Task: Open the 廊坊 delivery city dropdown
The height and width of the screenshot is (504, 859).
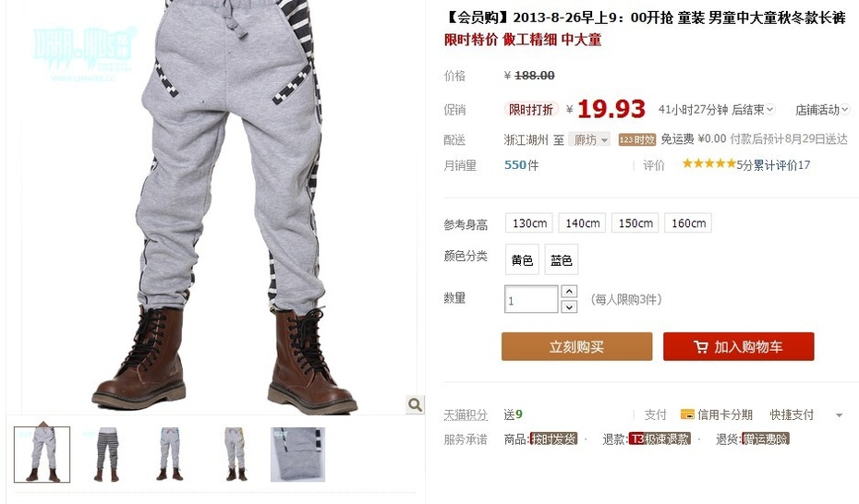Action: tap(589, 140)
